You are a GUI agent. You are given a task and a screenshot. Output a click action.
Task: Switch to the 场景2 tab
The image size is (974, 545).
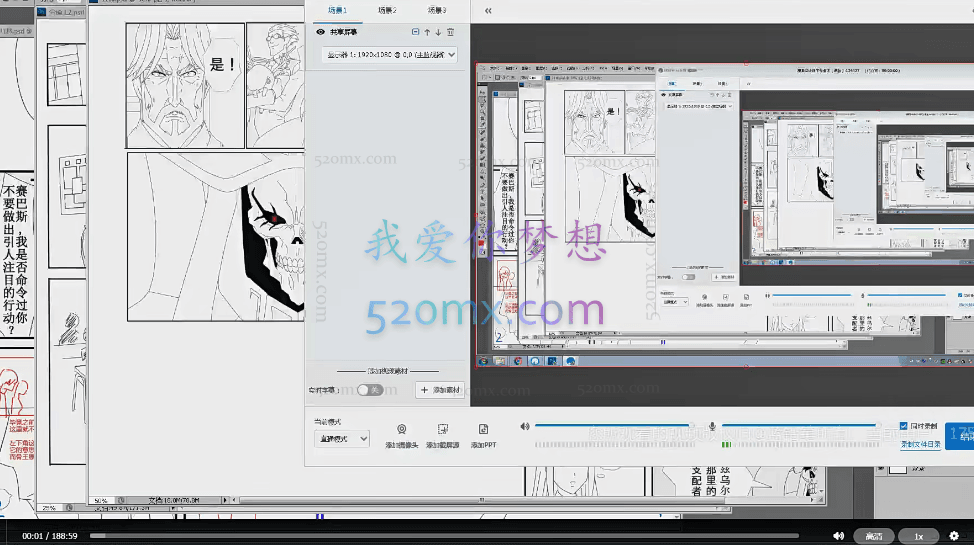coord(387,10)
